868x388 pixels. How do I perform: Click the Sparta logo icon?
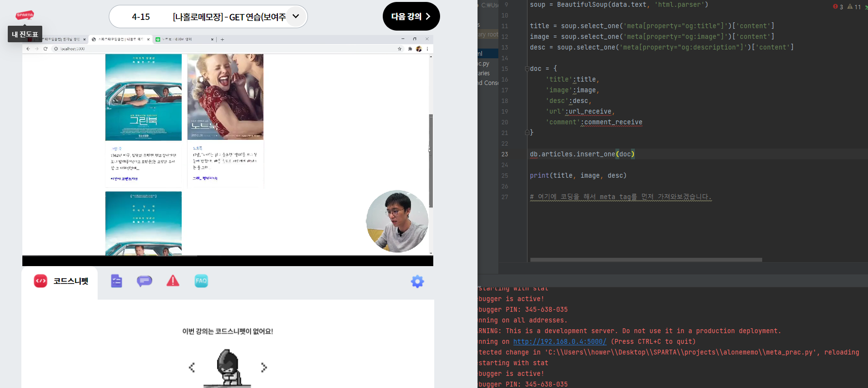click(25, 15)
